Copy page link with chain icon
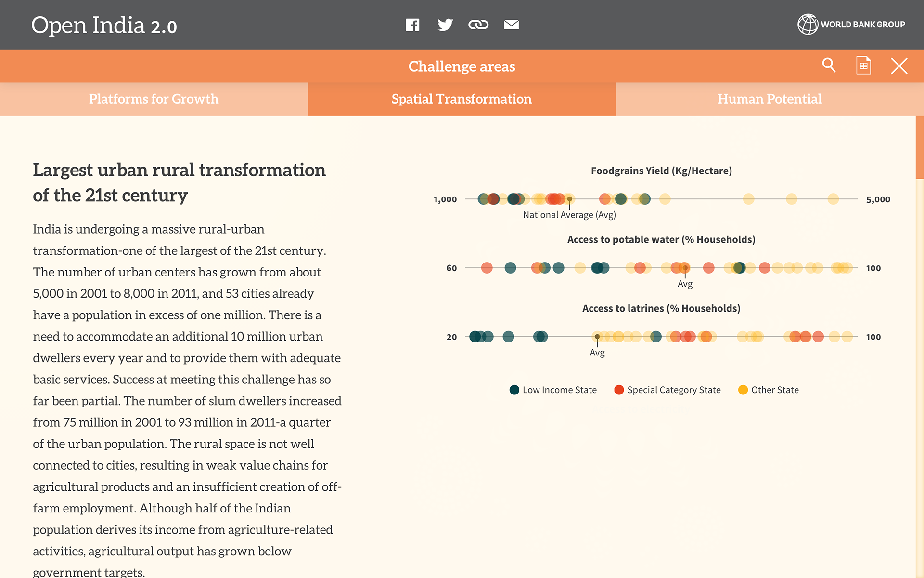924x578 pixels. click(x=478, y=25)
